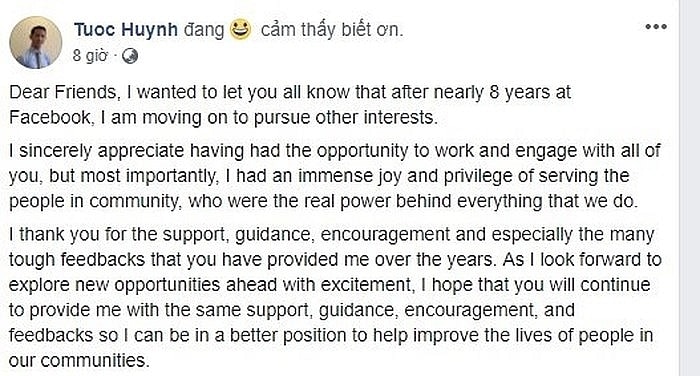Open the Tuoc Huynh profile name link
The image size is (700, 376).
click(126, 29)
